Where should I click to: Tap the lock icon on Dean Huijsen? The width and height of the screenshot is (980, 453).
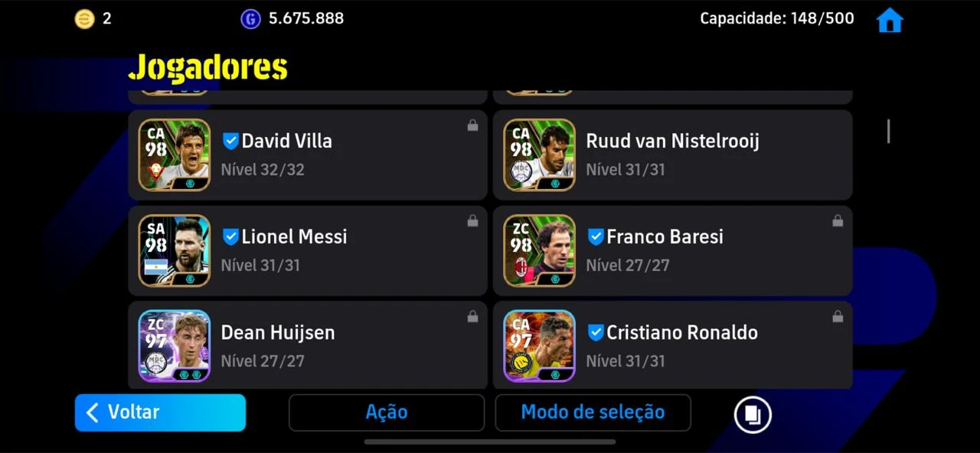point(472,317)
